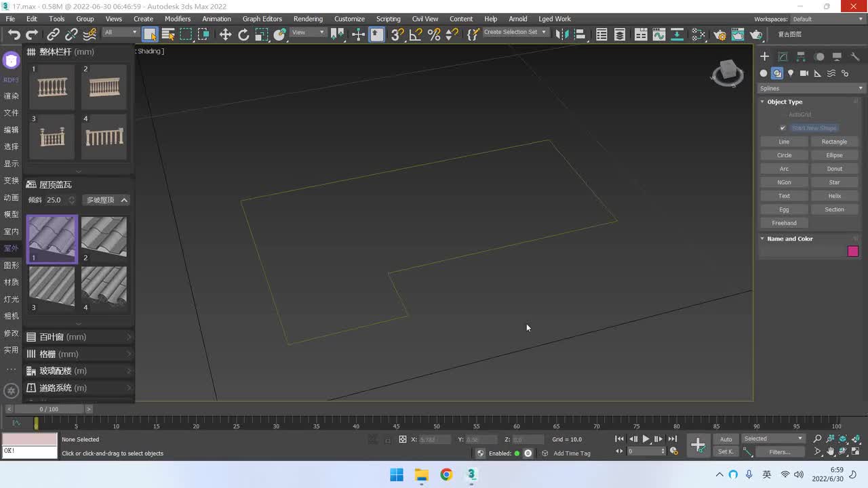Click the pink object color swatch
This screenshot has width=868, height=488.
pos(853,251)
